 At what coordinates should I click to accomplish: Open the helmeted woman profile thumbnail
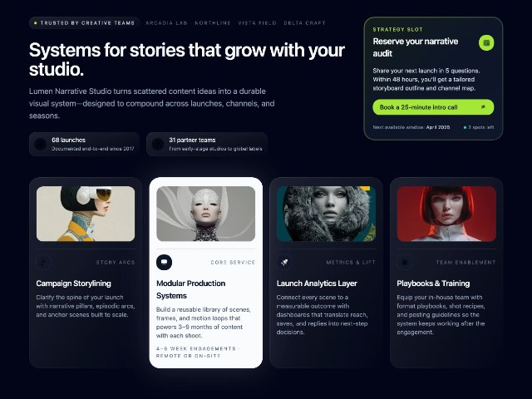(86, 214)
